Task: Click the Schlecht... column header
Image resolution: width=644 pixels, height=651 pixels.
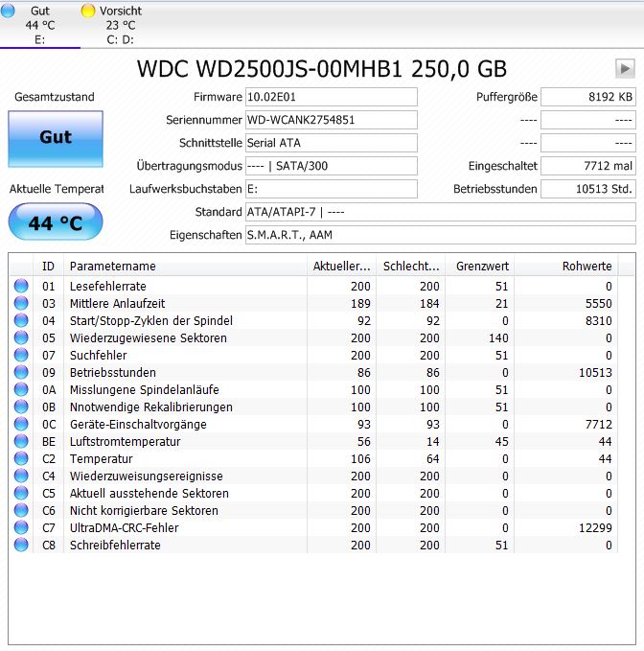Action: tap(410, 267)
